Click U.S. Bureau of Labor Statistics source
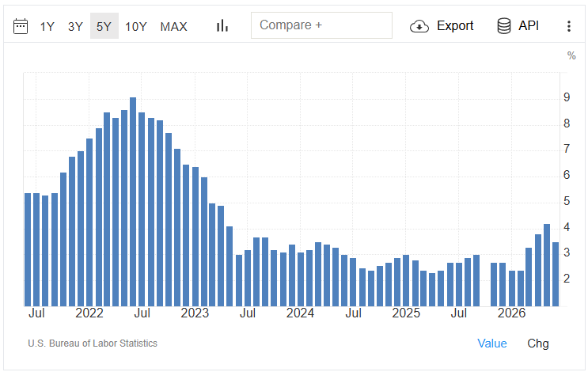This screenshot has width=588, height=372. [x=93, y=344]
